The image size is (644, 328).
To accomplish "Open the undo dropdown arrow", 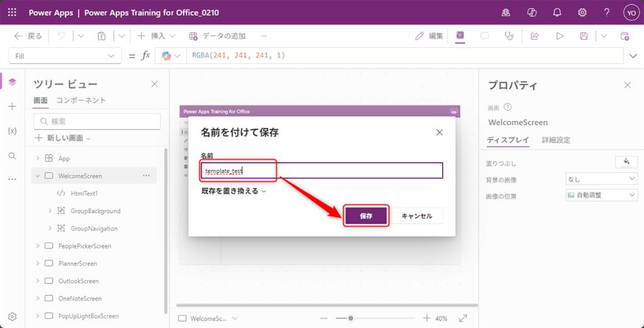I will click(x=80, y=36).
